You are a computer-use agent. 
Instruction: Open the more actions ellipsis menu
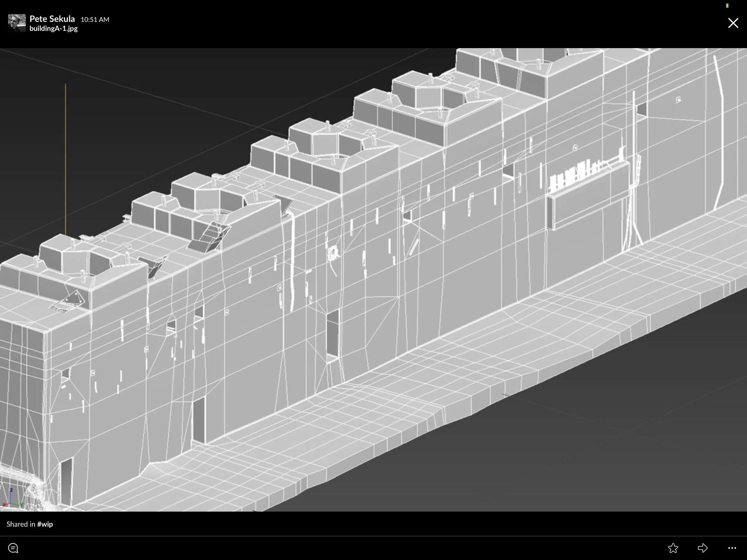click(732, 548)
